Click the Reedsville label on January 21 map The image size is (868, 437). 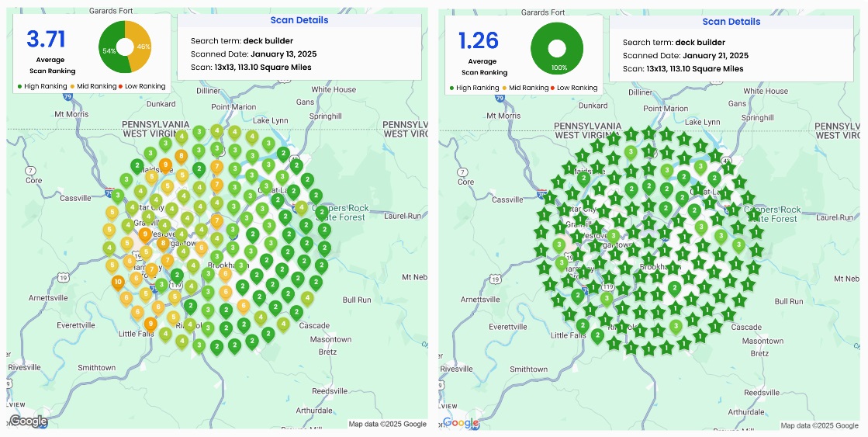[x=762, y=392]
